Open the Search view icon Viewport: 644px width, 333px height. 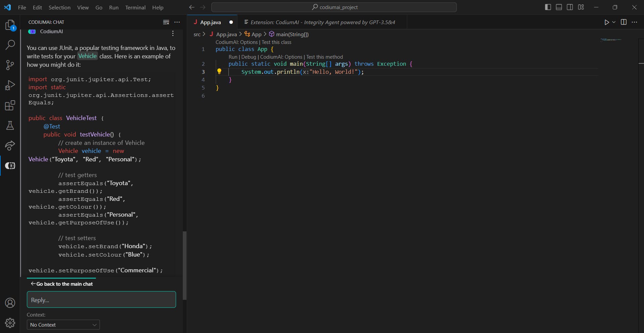click(10, 45)
